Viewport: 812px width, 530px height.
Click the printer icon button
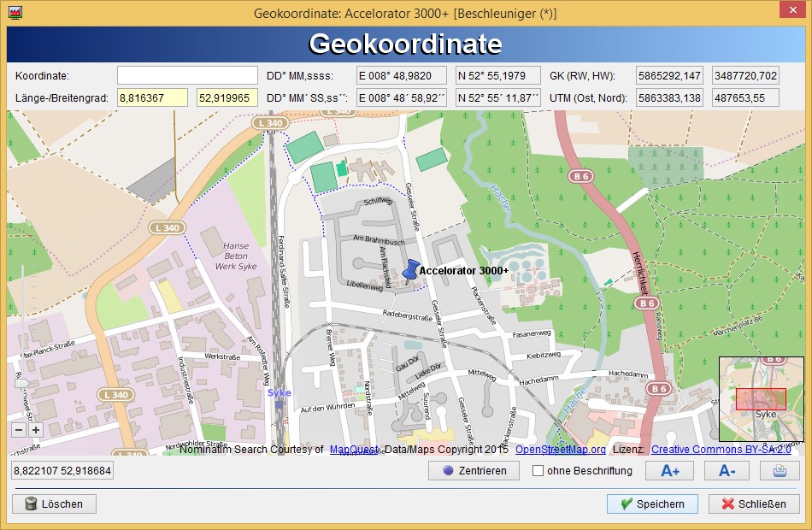point(779,470)
